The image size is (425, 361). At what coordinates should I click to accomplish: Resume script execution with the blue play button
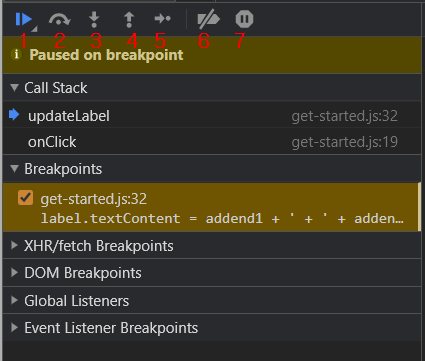click(24, 19)
